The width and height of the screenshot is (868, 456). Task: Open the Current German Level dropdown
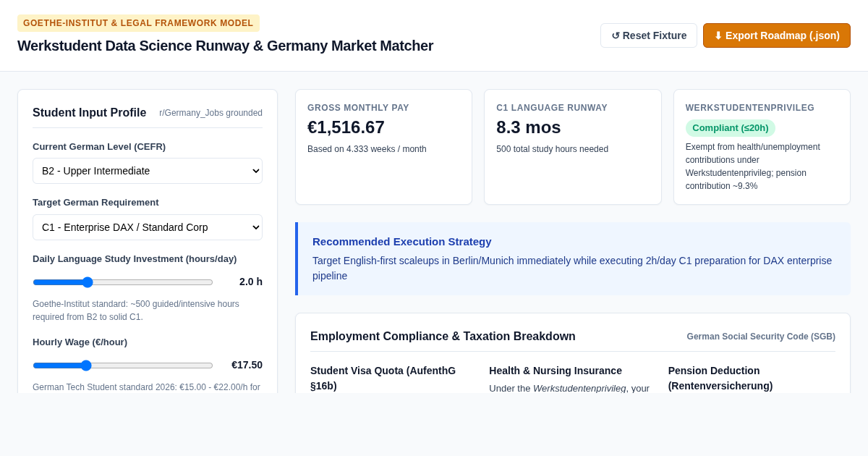coord(148,171)
